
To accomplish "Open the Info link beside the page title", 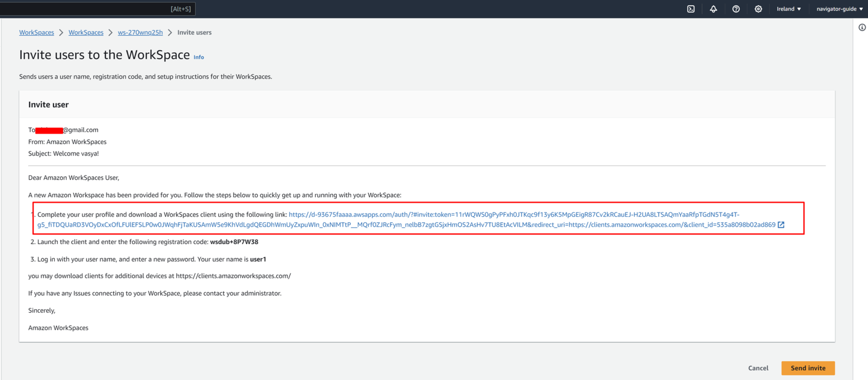I will 199,57.
